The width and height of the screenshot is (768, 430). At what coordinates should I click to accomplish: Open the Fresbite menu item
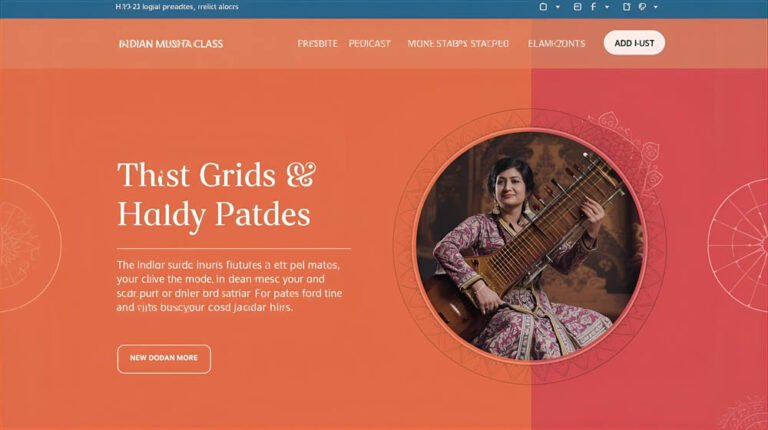pyautogui.click(x=317, y=44)
